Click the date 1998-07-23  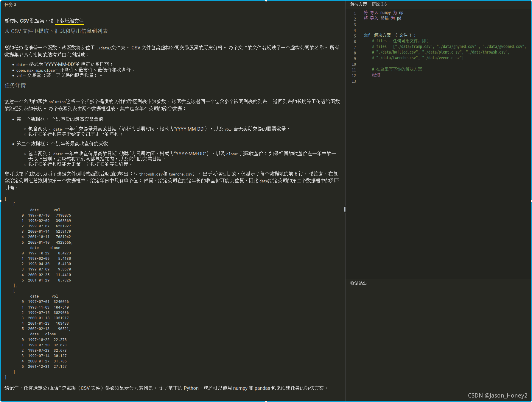[x=39, y=351]
